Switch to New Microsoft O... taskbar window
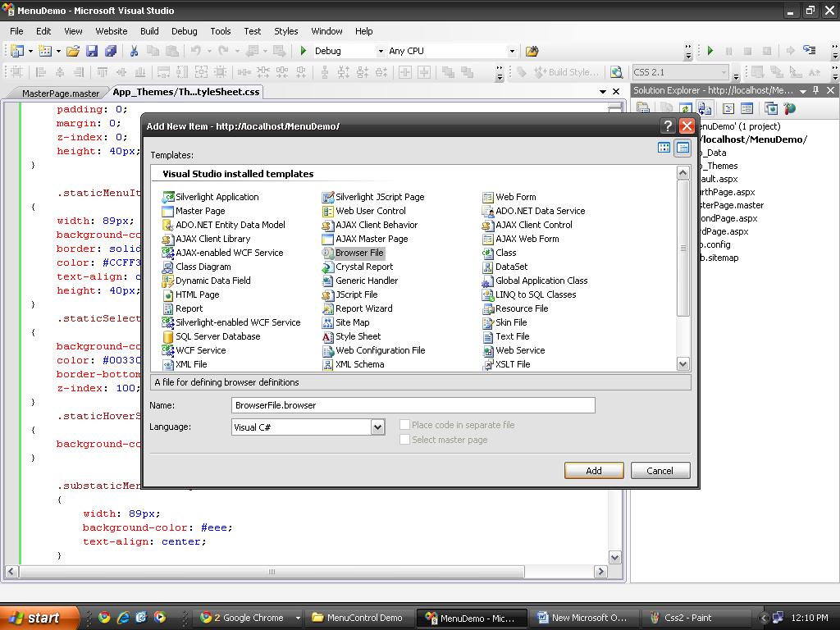The width and height of the screenshot is (840, 630). point(582,618)
